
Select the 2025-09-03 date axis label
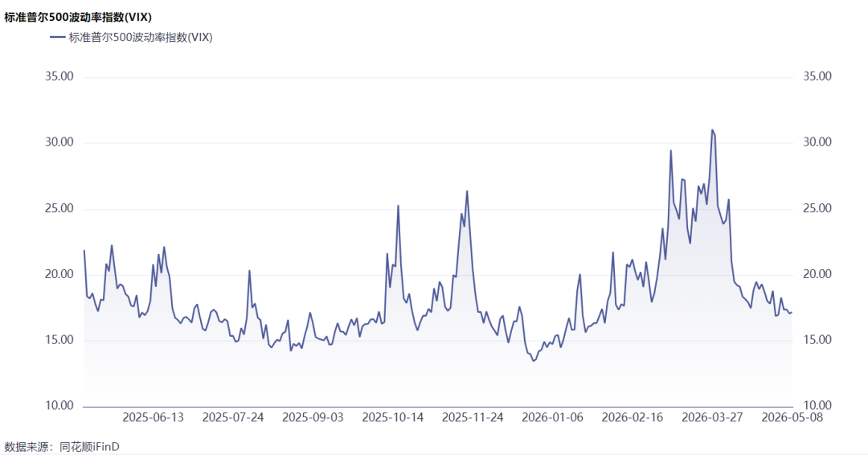(313, 417)
